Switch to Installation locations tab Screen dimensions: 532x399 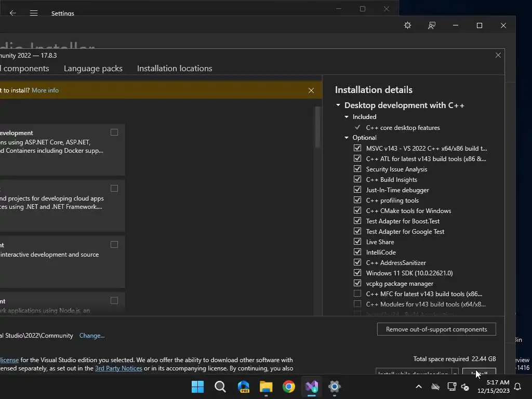point(175,69)
